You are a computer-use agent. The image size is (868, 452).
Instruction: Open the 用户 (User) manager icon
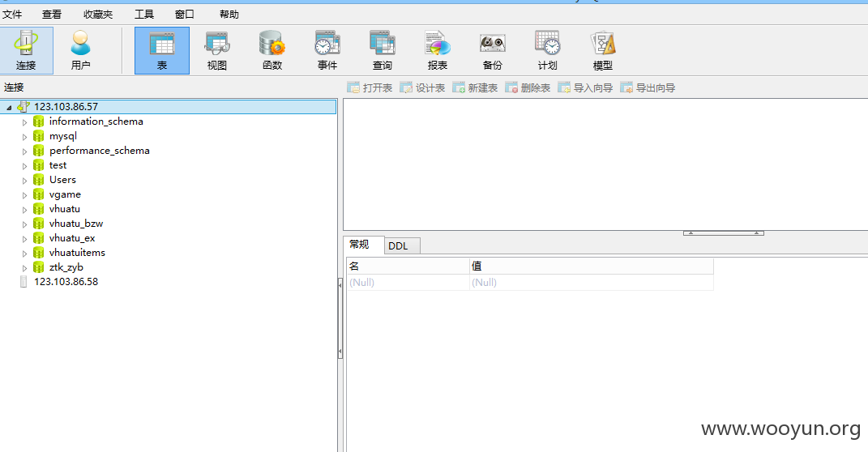80,50
